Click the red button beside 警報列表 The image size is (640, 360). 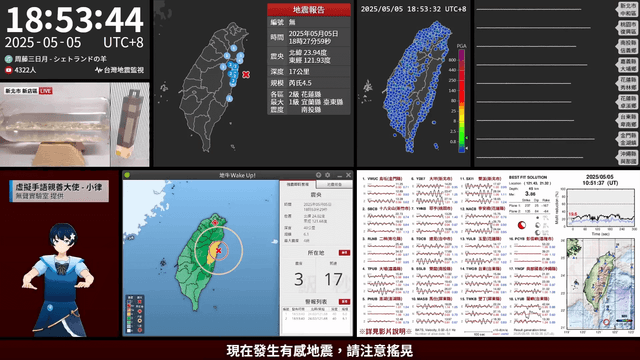tap(344, 302)
